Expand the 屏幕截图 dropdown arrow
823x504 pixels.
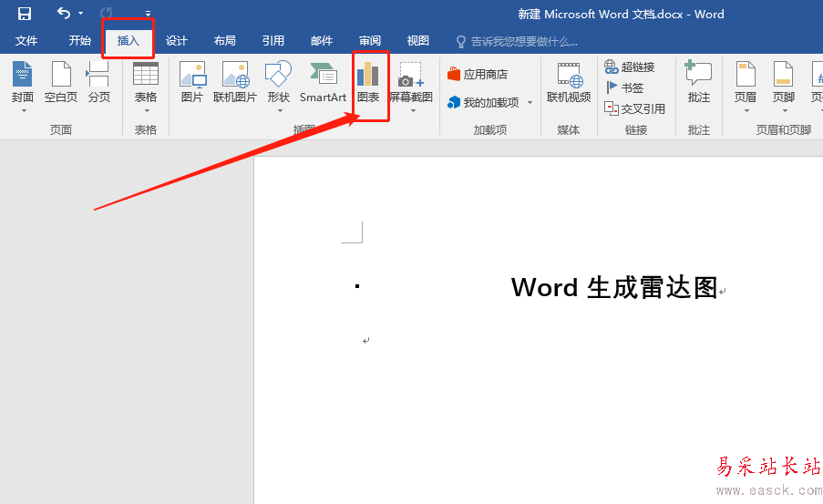(x=413, y=111)
